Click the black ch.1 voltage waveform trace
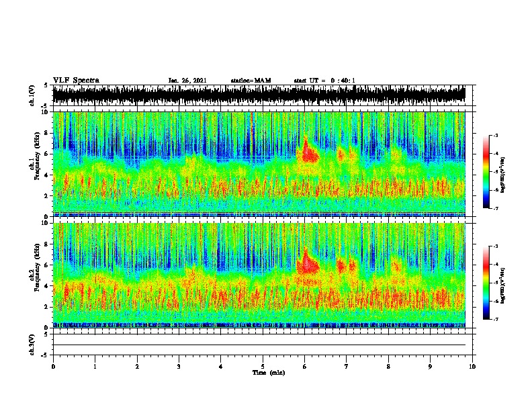The image size is (532, 411). [259, 95]
